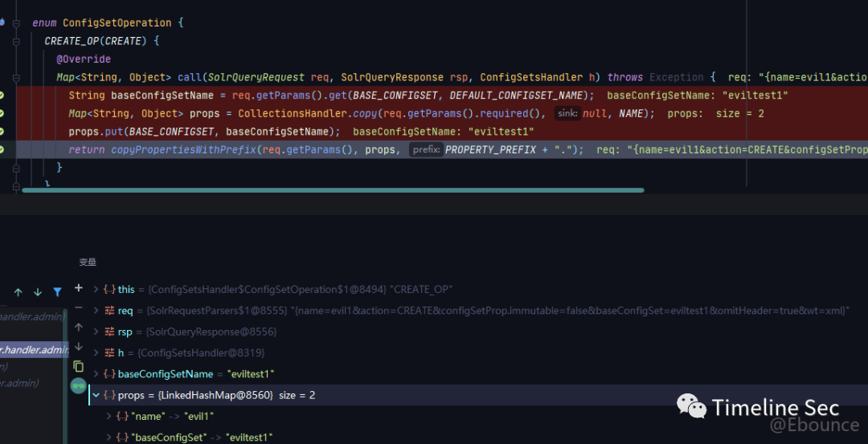The height and width of the screenshot is (444, 868).
Task: Select "eviltest1" value of baseConfigSetName variable
Action: coord(252,374)
